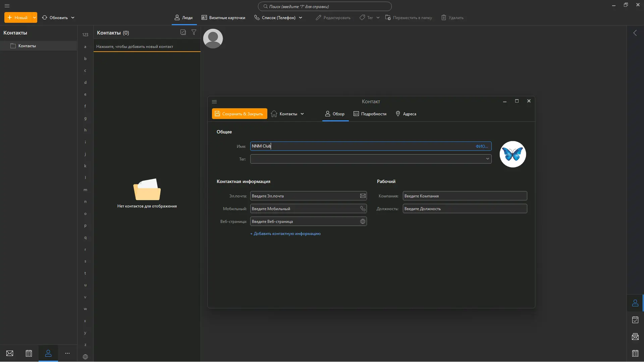644x362 pixels.
Task: Click the envelope icon in the email field
Action: [363, 196]
